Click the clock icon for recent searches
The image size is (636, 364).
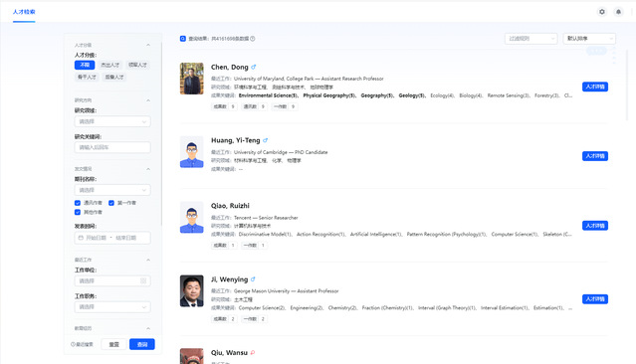73,344
